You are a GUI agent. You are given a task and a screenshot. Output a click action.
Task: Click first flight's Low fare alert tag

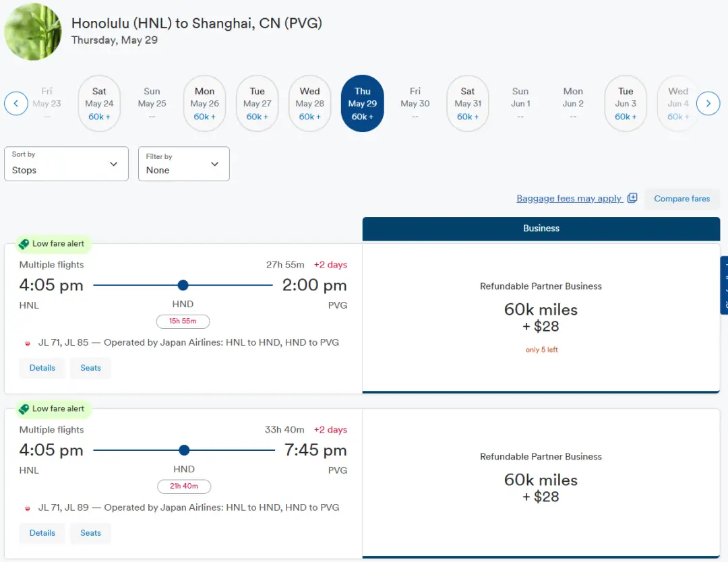click(x=53, y=244)
